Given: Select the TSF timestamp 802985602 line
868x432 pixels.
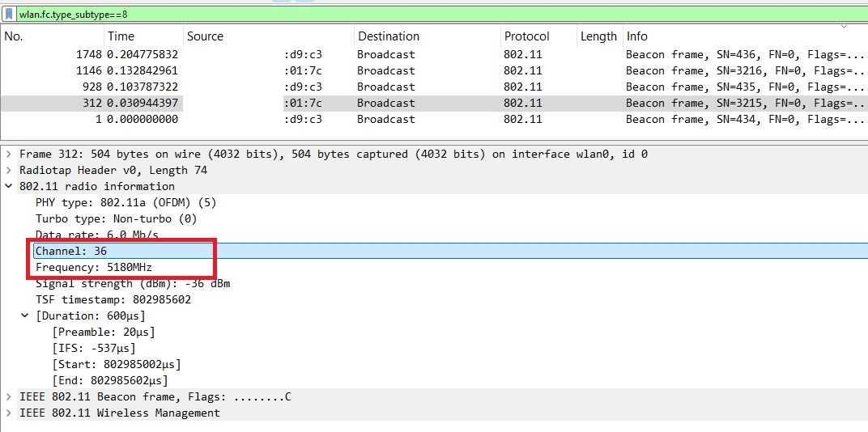Looking at the screenshot, I should pos(113,300).
